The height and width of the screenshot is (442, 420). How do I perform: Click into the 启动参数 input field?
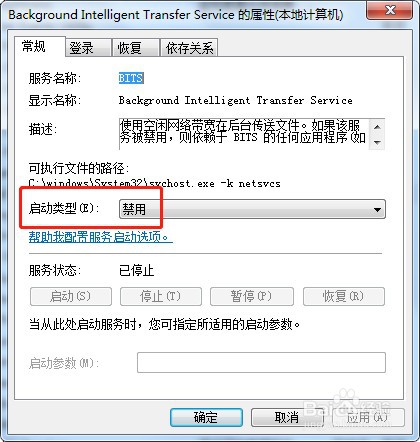[x=261, y=362]
